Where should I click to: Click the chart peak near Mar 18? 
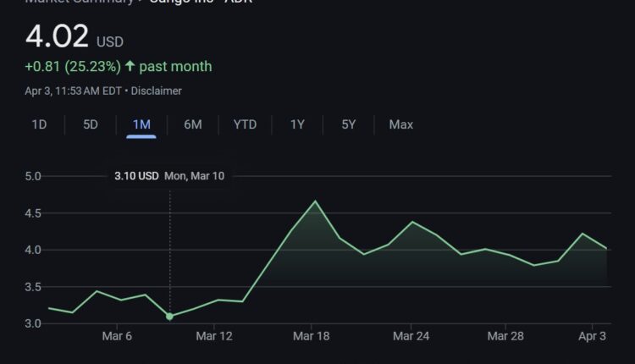pos(315,201)
